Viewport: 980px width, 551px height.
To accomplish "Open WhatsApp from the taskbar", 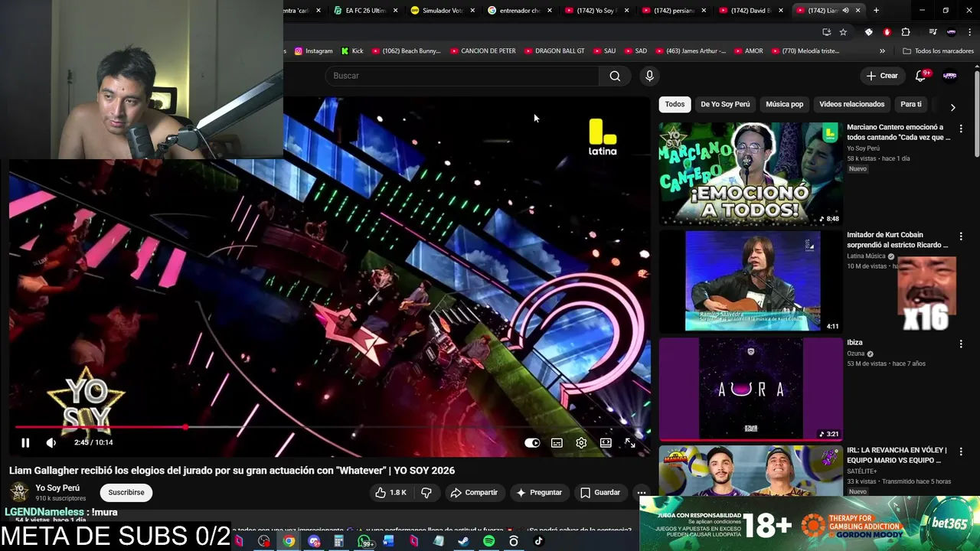I will pos(364,541).
